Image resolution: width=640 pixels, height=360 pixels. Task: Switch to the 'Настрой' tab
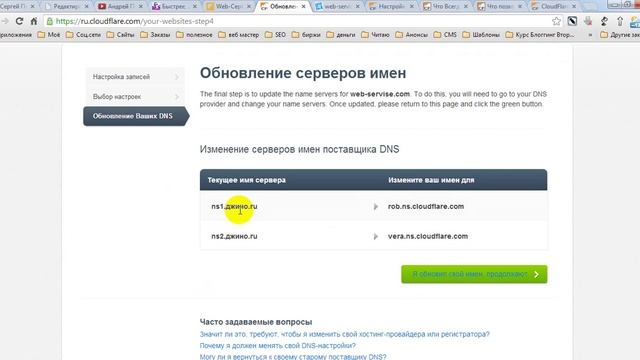click(391, 6)
